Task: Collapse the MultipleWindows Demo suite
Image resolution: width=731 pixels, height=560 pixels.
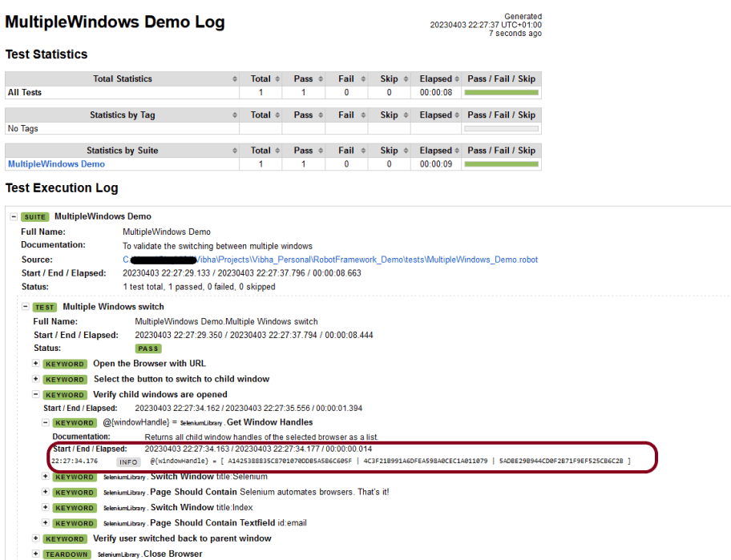Action: (14, 217)
